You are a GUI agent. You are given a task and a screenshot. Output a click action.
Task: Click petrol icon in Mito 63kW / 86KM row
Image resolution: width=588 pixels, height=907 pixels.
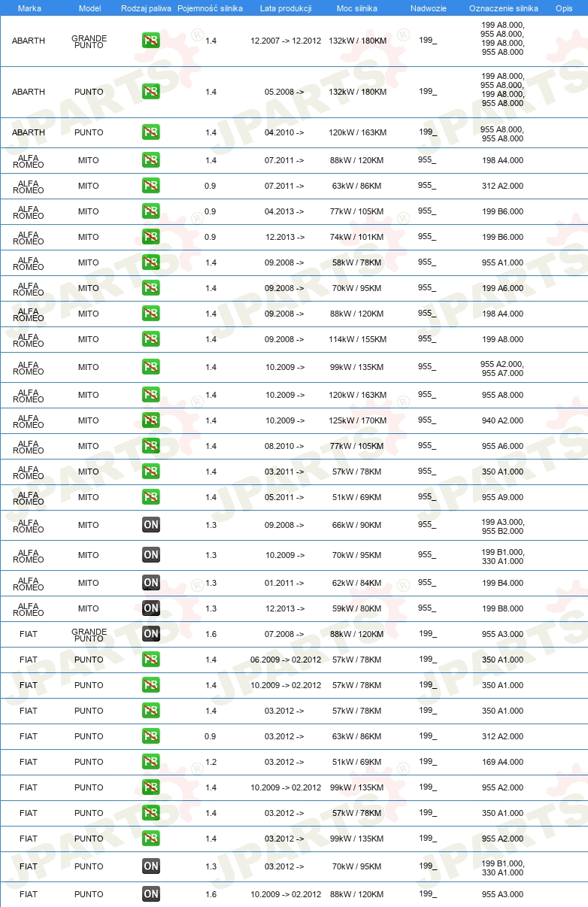pos(151,186)
